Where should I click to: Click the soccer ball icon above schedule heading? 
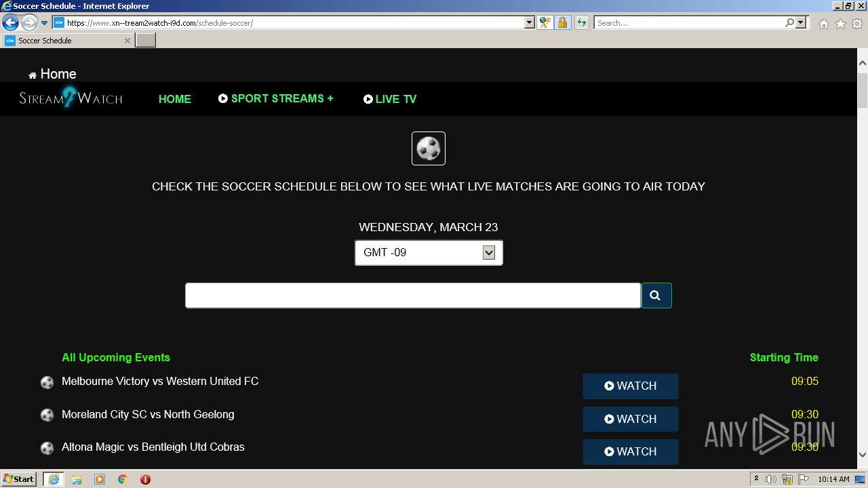(x=429, y=148)
